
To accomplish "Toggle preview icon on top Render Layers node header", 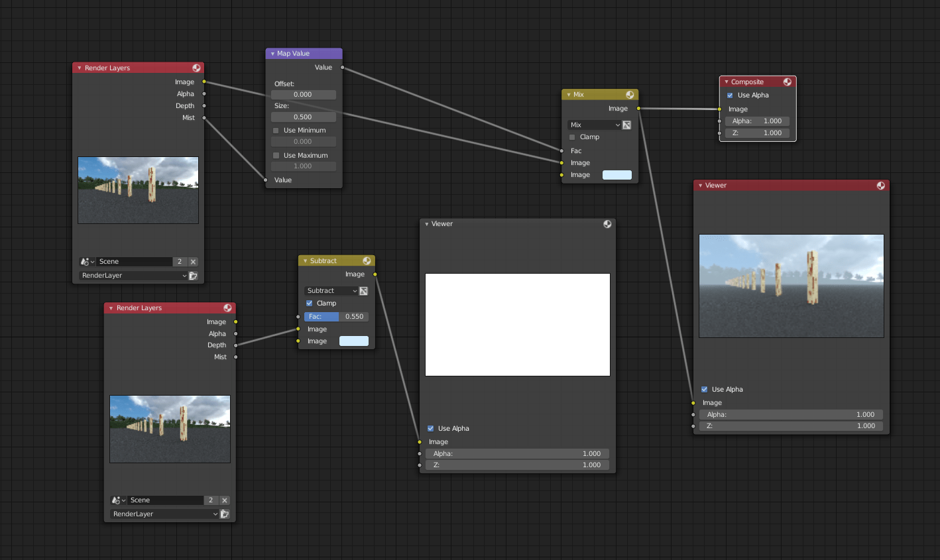I will click(197, 68).
